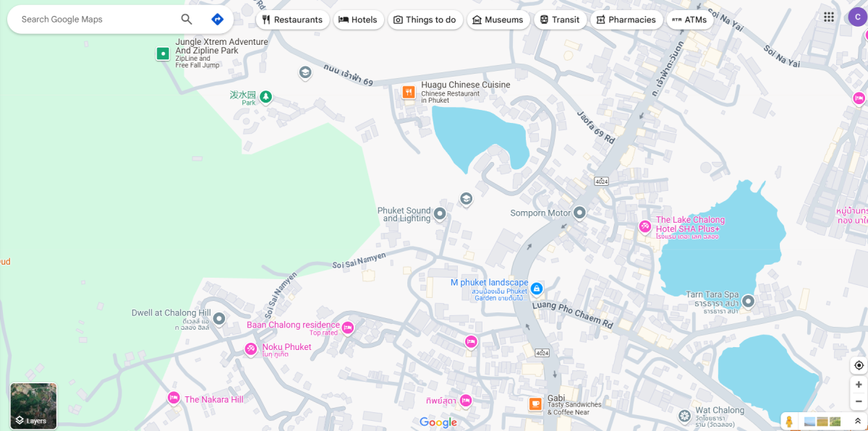Screen dimensions: 868x431
Task: Select the Transit chip
Action: tap(561, 20)
